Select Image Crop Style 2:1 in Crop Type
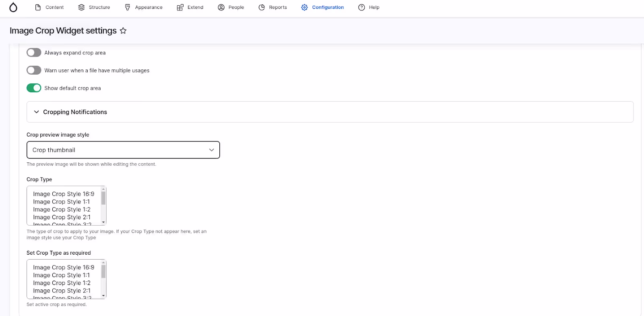 (x=62, y=217)
